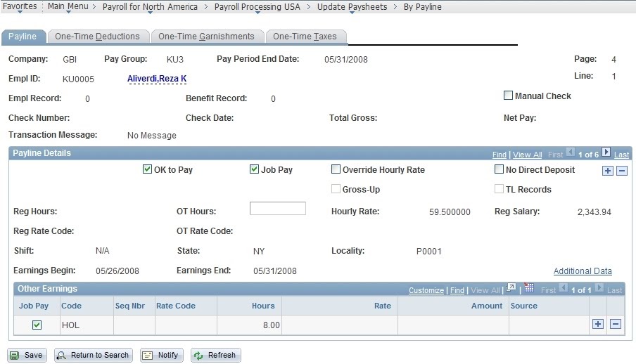Screen dimensions: 636x364
Task: Click the Reg Salary value 2,343.94
Action: (594, 212)
